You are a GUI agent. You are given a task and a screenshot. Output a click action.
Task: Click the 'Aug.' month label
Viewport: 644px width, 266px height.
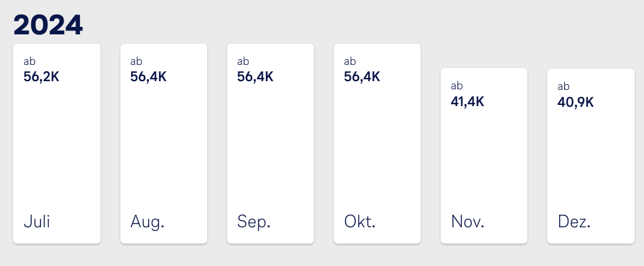[147, 222]
